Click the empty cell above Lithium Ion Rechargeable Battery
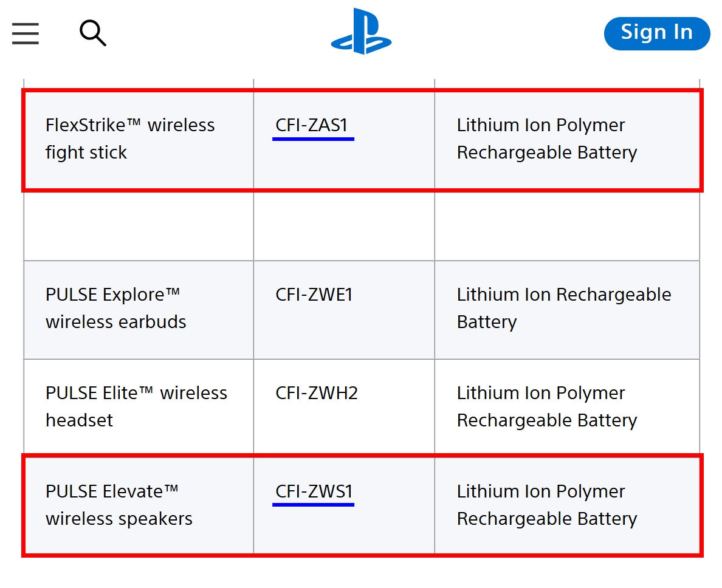This screenshot has height=588, width=722. (x=567, y=226)
